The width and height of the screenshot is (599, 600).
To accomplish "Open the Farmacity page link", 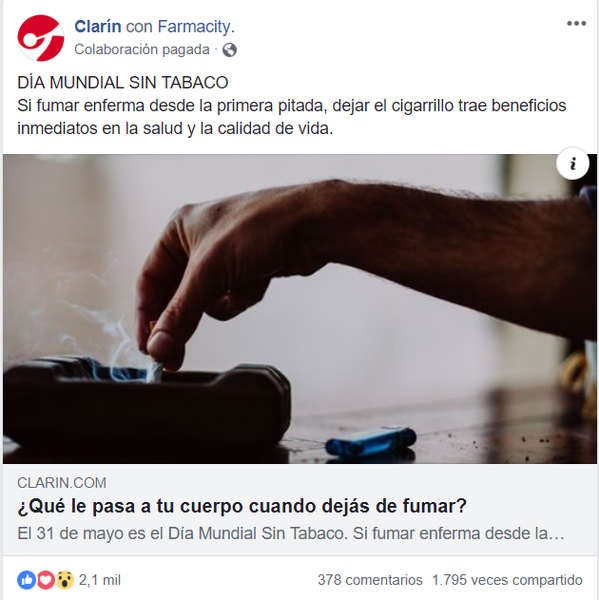I will pyautogui.click(x=196, y=26).
